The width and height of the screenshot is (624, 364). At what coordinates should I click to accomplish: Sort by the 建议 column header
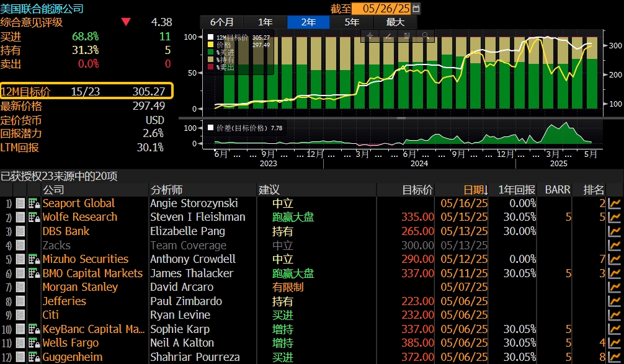(269, 190)
